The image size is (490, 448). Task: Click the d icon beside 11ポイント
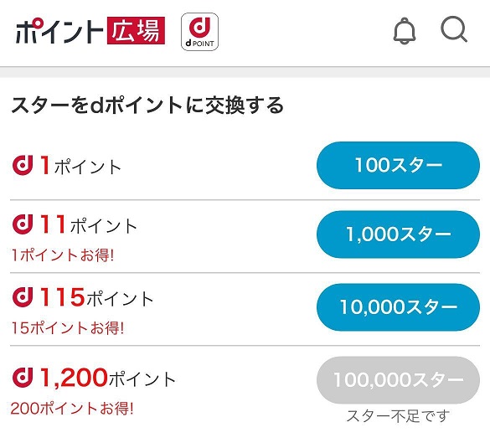23,224
